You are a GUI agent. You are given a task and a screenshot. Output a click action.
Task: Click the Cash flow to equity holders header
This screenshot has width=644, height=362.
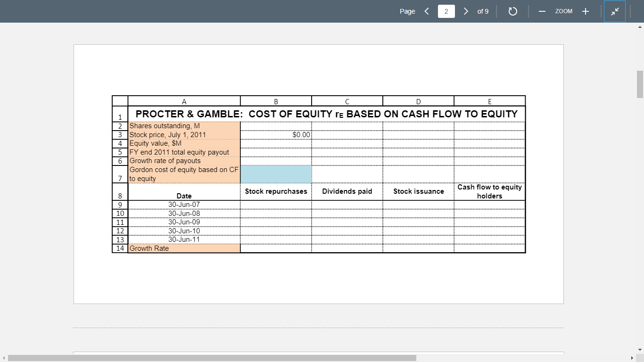489,191
